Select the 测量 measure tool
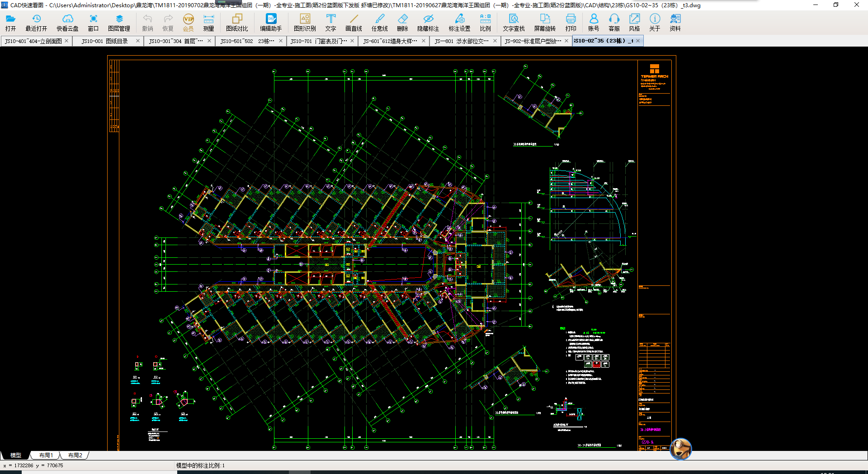 [x=208, y=23]
